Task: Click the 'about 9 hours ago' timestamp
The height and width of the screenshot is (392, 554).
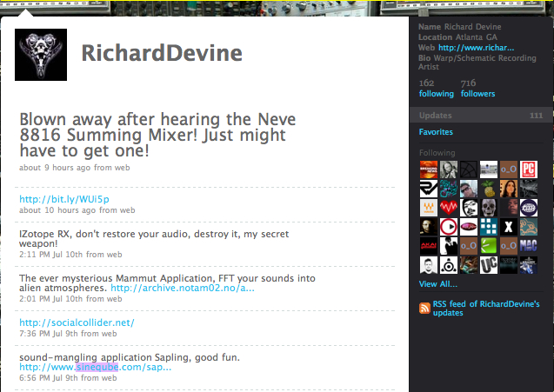Action: click(x=55, y=168)
